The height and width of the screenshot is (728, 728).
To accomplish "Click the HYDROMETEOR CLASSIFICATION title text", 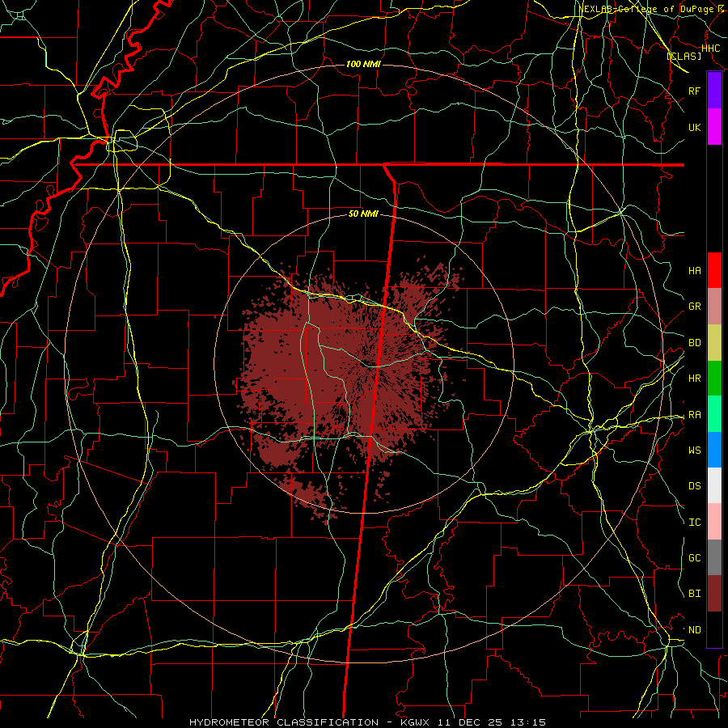I will coord(284,722).
